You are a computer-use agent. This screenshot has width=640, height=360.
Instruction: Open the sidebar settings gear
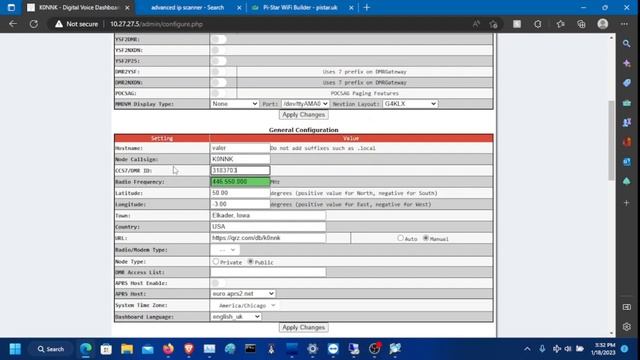click(627, 327)
